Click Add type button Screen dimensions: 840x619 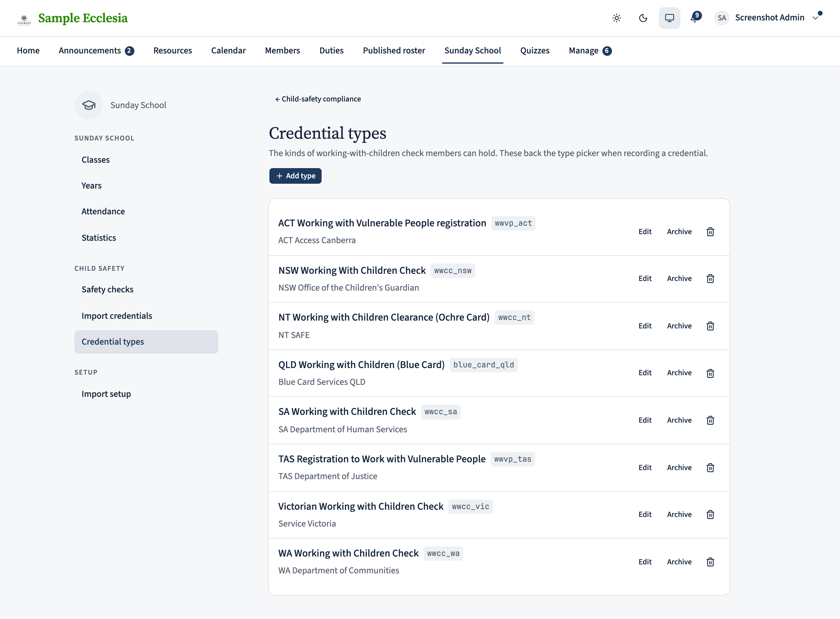point(295,176)
